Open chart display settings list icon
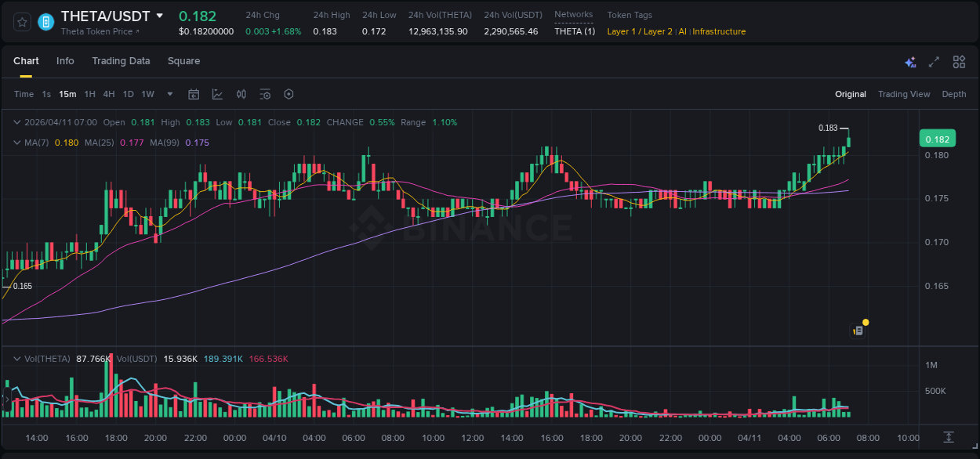 point(265,94)
